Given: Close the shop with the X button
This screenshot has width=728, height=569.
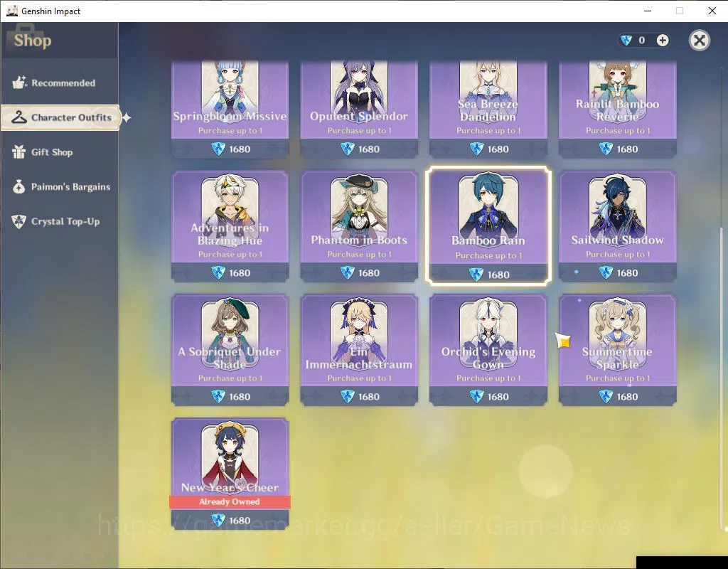Looking at the screenshot, I should 700,41.
